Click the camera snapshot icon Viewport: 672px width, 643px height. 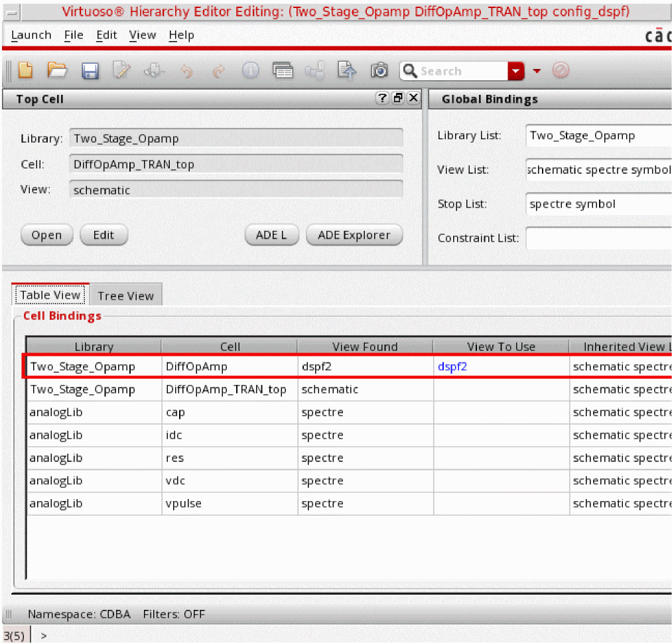click(379, 70)
